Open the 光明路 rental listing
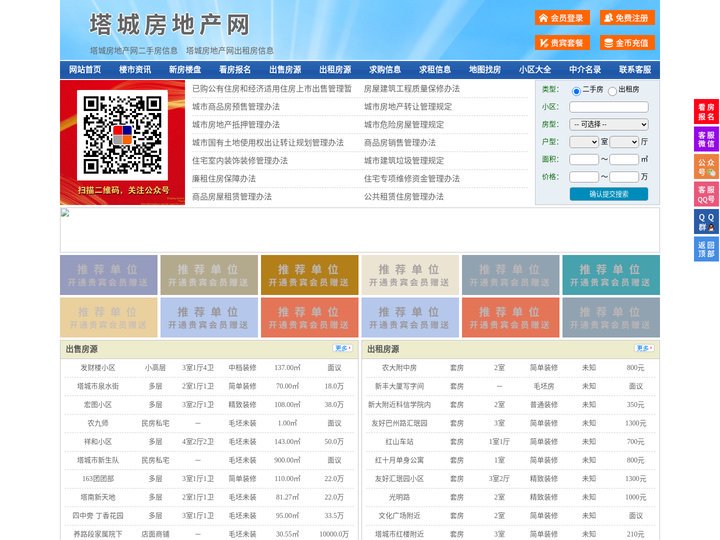 click(399, 497)
